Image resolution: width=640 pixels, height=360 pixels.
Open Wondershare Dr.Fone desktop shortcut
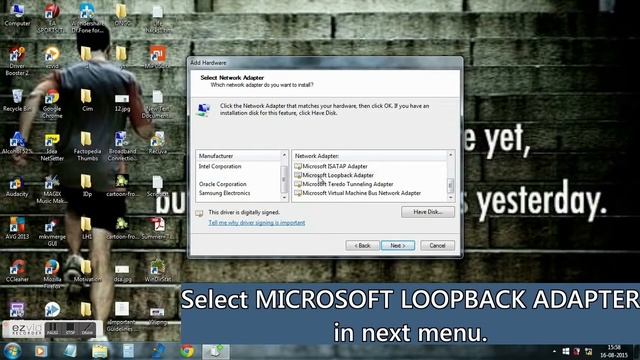(87, 18)
